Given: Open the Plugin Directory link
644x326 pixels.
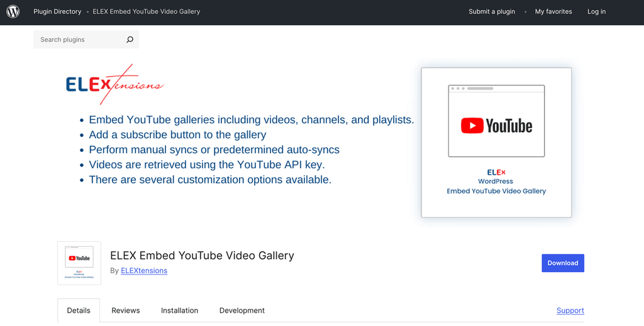Looking at the screenshot, I should coord(57,11).
